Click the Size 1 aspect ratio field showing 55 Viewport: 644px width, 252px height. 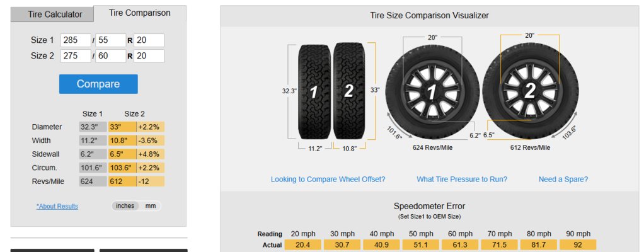click(110, 40)
